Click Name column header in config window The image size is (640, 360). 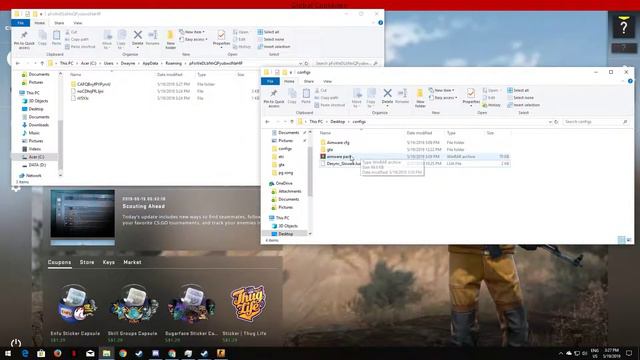pos(325,133)
